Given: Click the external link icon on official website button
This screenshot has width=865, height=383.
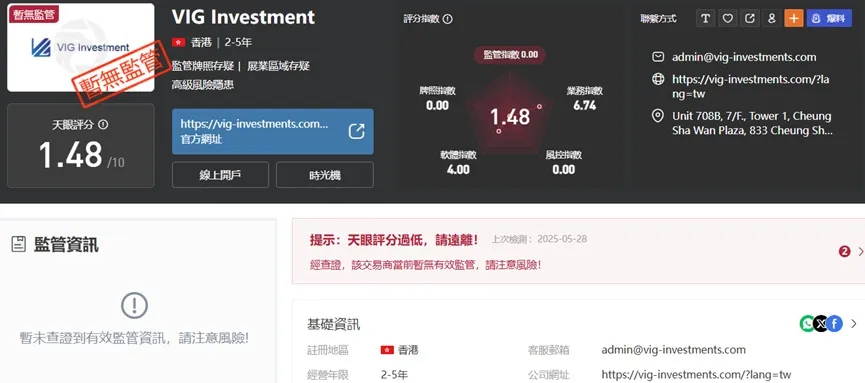Looking at the screenshot, I should point(356,131).
